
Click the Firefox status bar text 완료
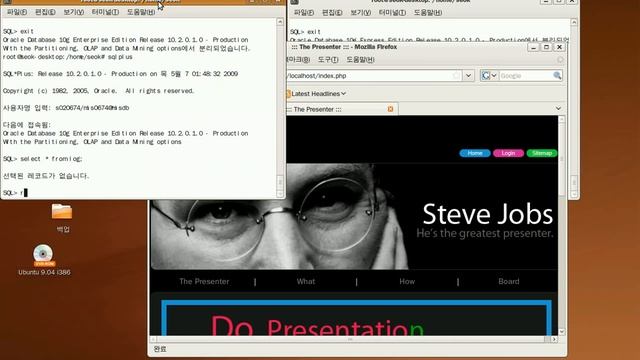pos(160,349)
